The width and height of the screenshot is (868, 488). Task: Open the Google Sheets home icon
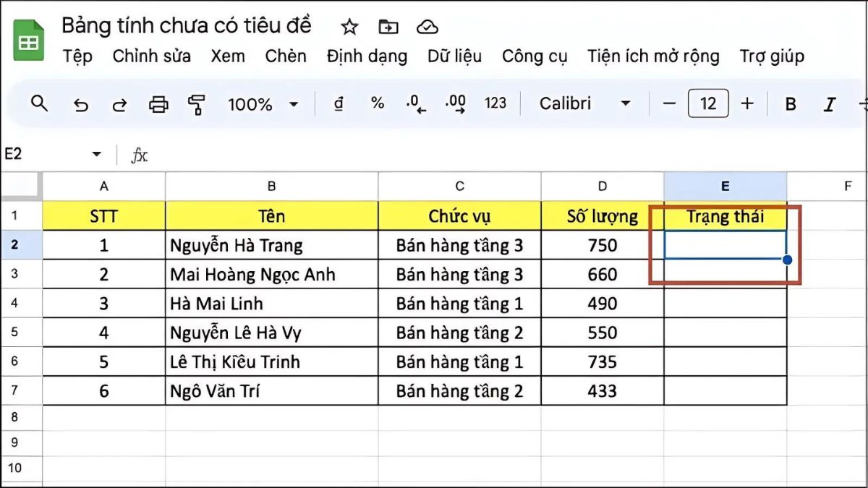pos(29,40)
